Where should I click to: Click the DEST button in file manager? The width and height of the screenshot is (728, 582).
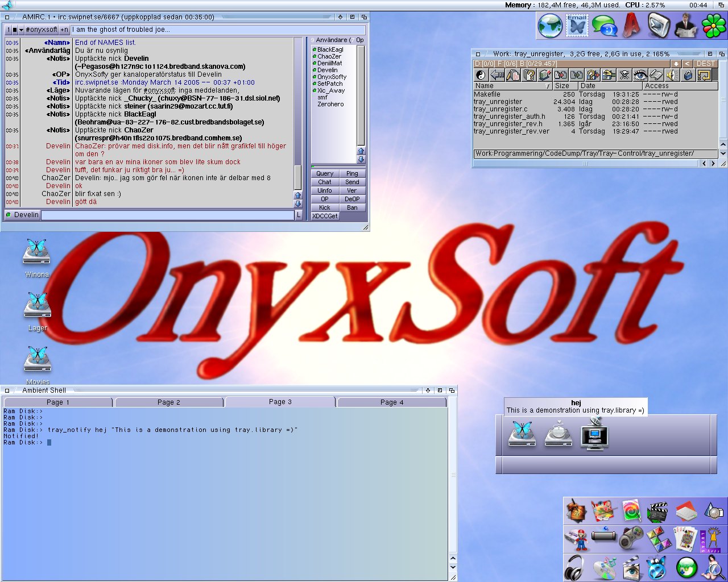(x=705, y=64)
